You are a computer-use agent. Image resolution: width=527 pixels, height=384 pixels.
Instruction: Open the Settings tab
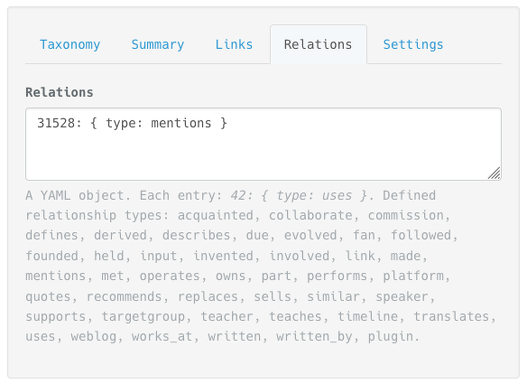[x=413, y=44]
